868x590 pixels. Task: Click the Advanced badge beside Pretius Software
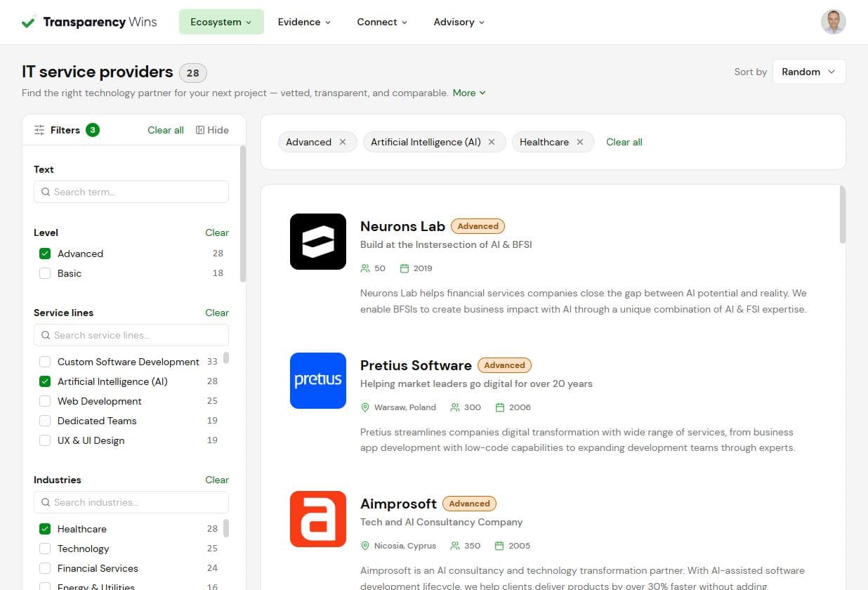coord(504,365)
